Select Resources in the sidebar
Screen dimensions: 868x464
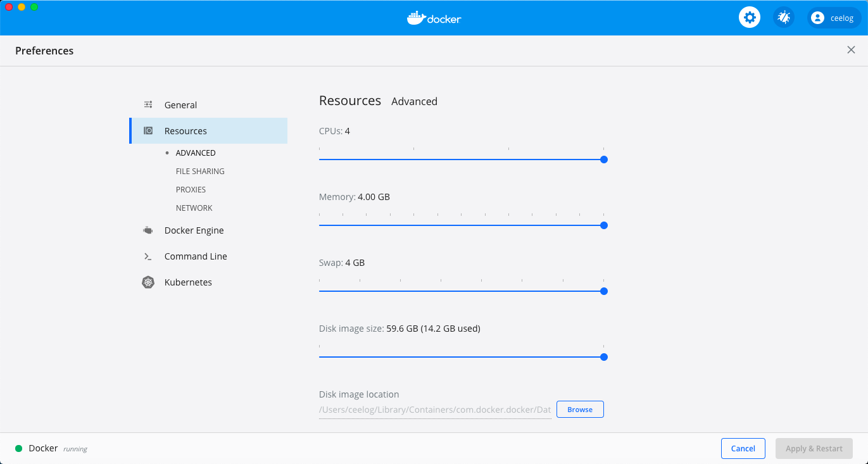208,131
